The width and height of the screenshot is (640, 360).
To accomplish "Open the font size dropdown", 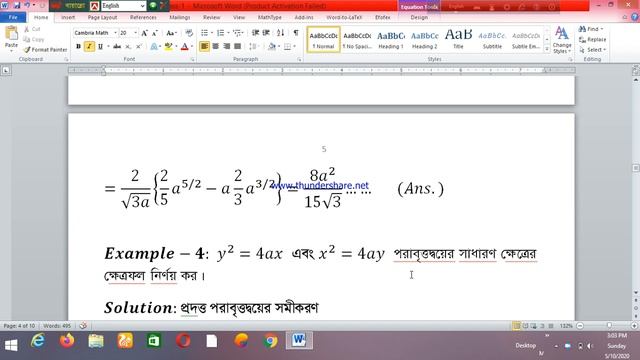I will (136, 33).
